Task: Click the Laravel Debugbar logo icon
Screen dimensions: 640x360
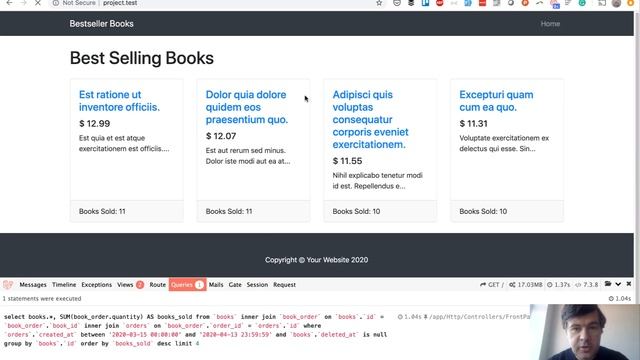Action: point(8,284)
